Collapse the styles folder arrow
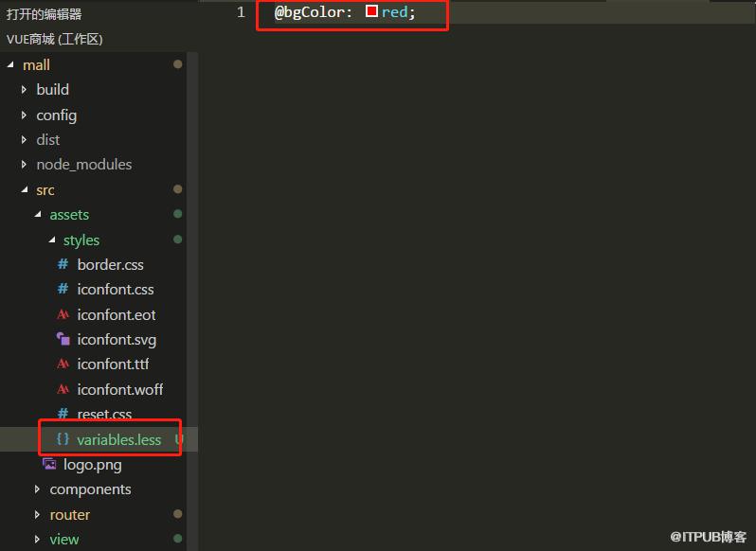Image resolution: width=756 pixels, height=551 pixels. [x=51, y=240]
